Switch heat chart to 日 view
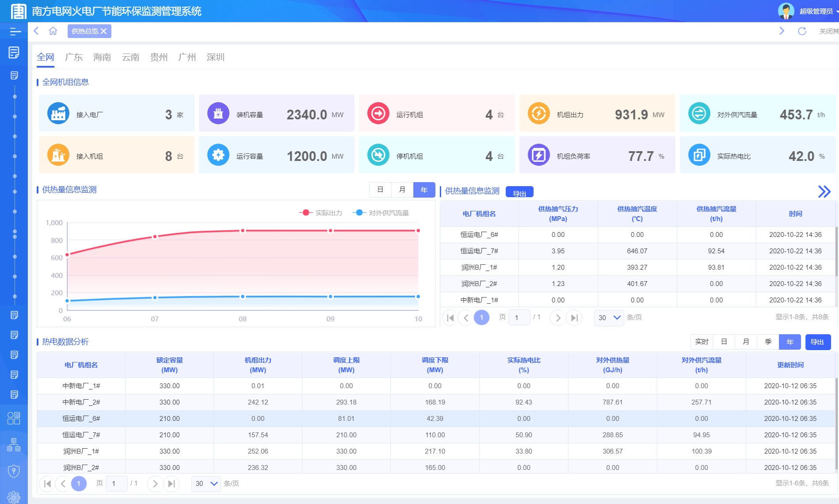This screenshot has width=839, height=504. point(380,190)
